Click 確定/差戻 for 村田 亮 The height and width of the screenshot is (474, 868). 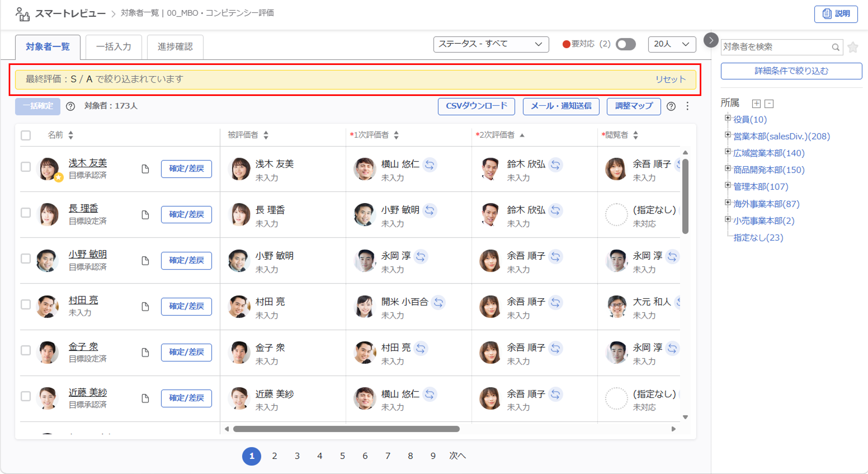coord(186,306)
